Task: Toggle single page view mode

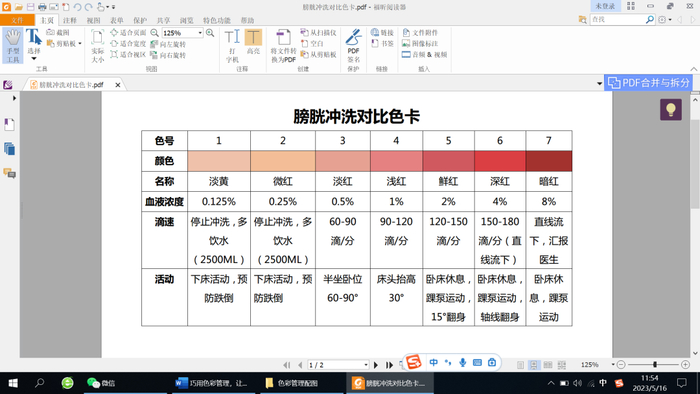Action: coord(521,365)
